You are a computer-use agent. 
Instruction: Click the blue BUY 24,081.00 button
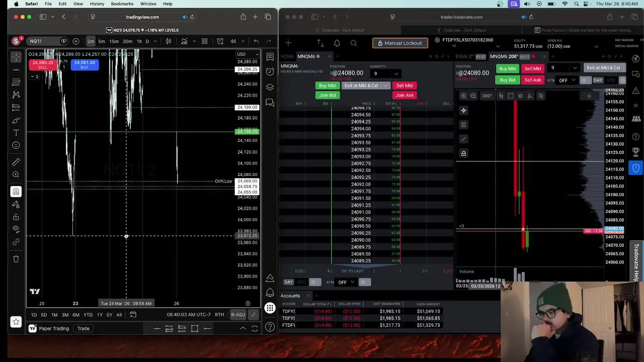click(84, 65)
